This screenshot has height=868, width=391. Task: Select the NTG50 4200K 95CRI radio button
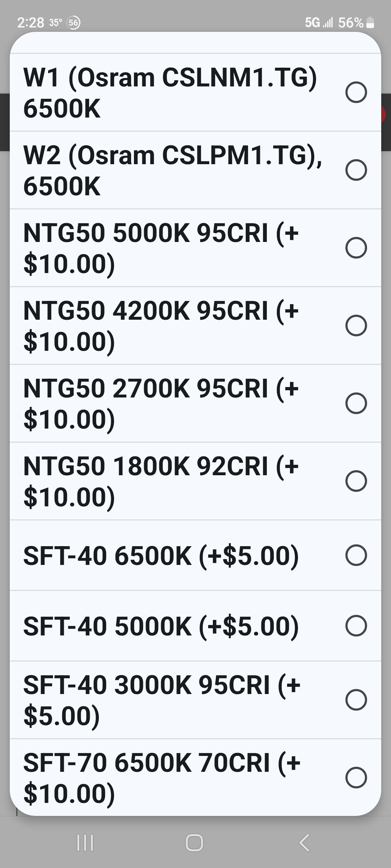[356, 325]
